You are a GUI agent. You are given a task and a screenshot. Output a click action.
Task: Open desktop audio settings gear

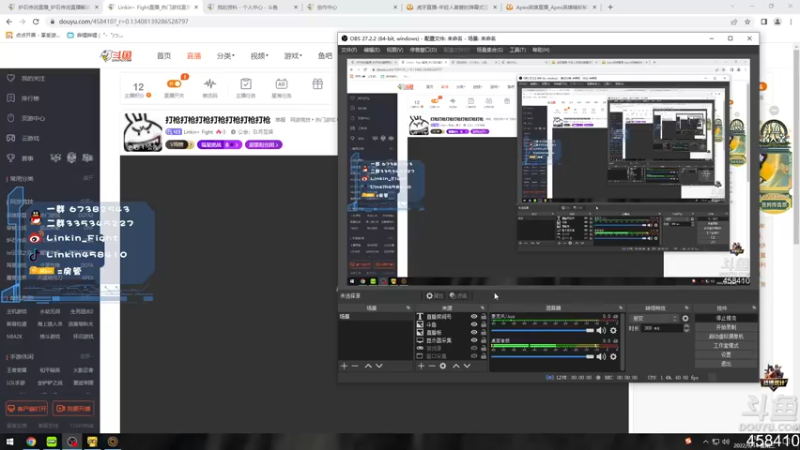613,357
